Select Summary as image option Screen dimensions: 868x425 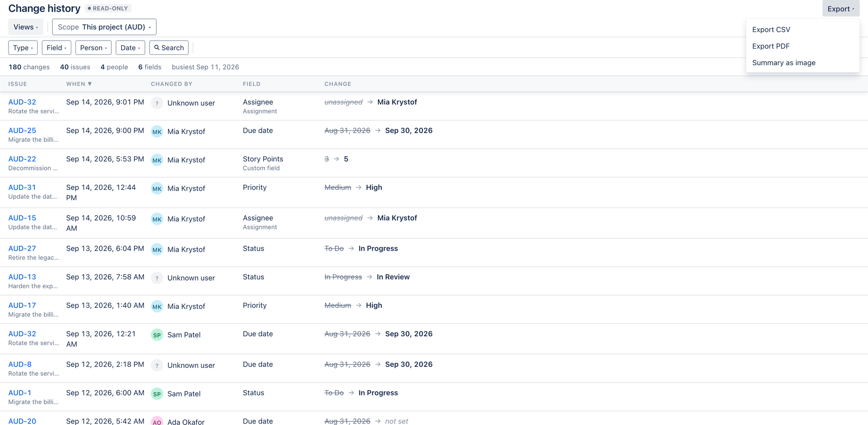click(803, 62)
